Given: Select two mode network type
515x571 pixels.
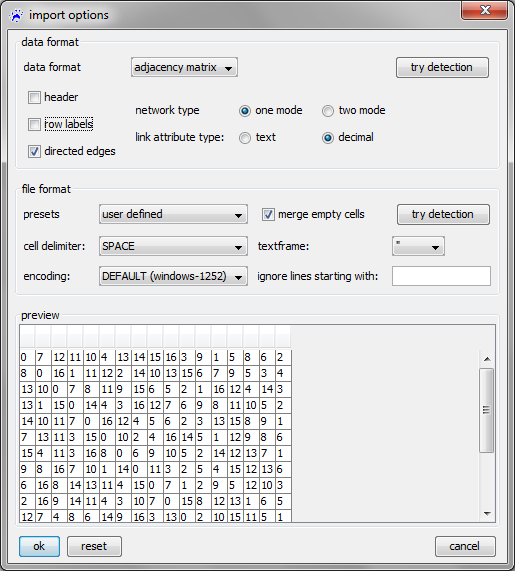Looking at the screenshot, I should pyautogui.click(x=328, y=111).
